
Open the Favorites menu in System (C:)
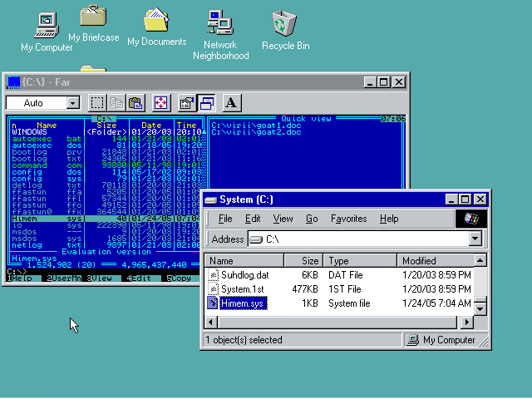click(x=349, y=219)
